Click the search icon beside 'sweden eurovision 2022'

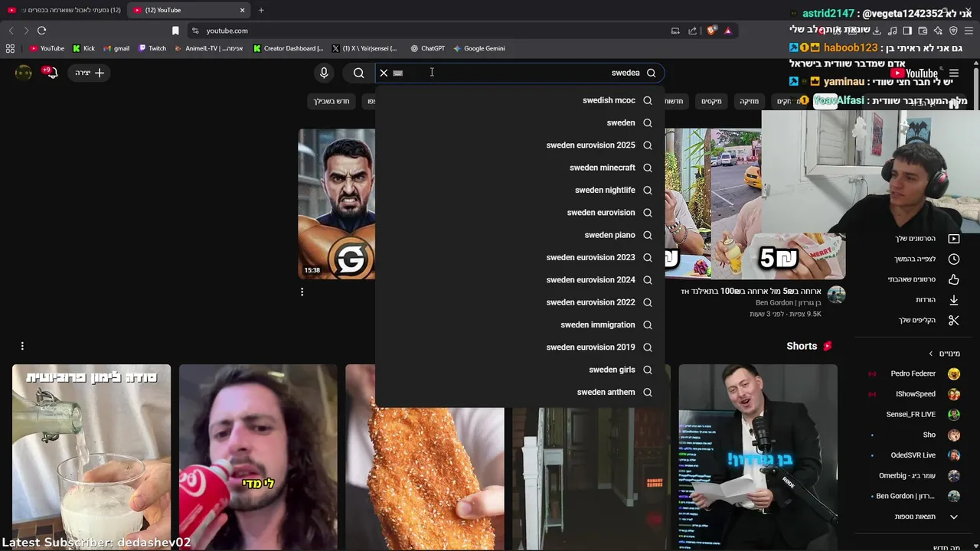[648, 302]
